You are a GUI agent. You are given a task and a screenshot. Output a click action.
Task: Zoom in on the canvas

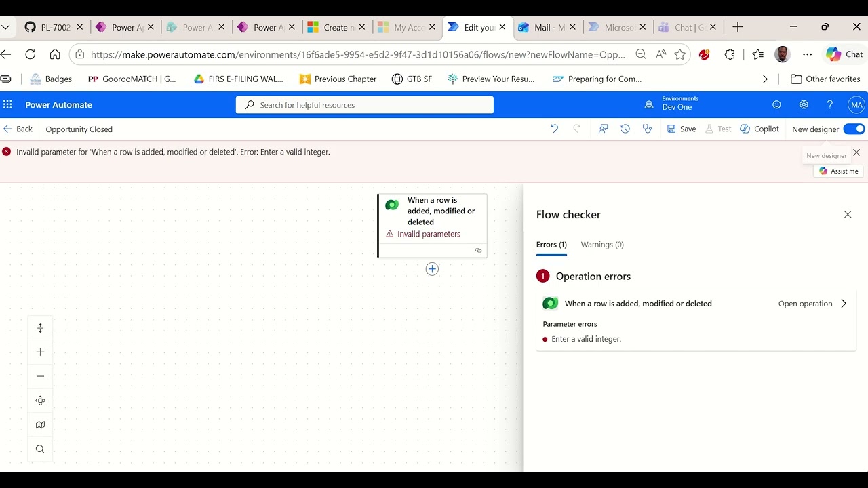click(40, 352)
